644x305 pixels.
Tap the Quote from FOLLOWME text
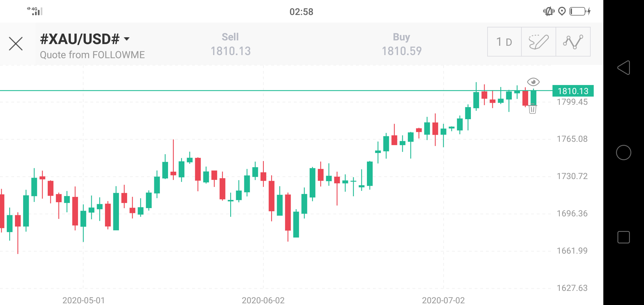click(x=92, y=55)
